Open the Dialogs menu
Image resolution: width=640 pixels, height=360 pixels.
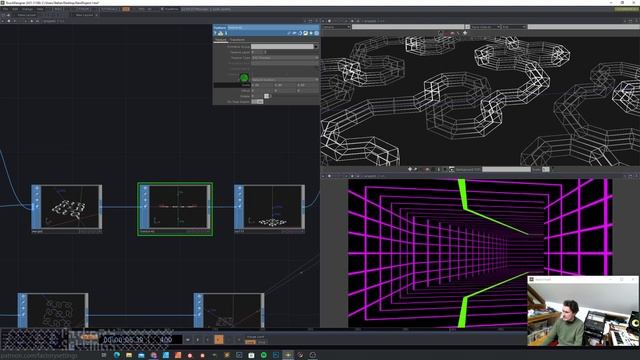coord(27,9)
